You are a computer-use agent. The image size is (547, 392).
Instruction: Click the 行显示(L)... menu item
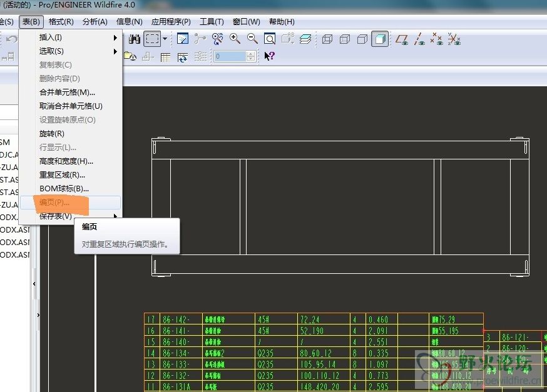pyautogui.click(x=71, y=148)
